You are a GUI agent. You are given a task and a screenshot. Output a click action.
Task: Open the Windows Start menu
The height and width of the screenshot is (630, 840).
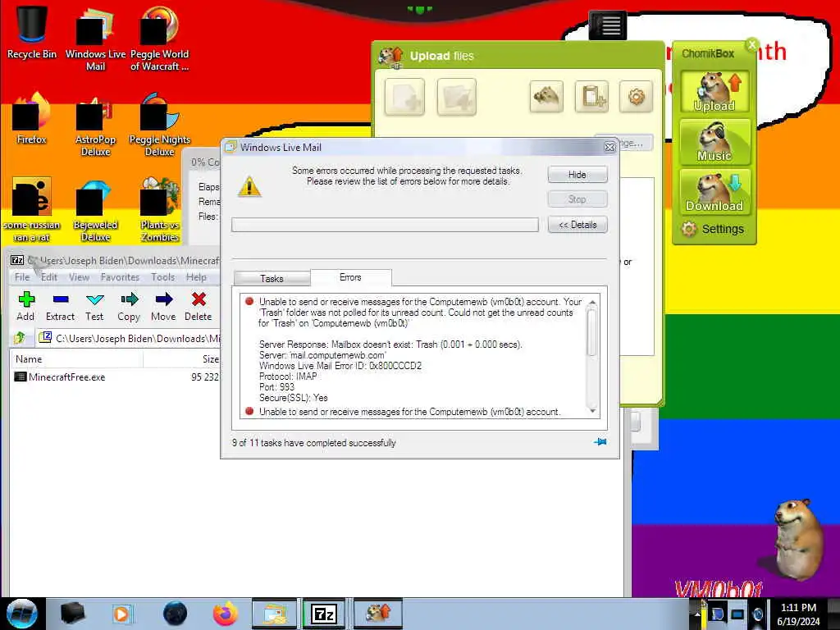pyautogui.click(x=22, y=614)
